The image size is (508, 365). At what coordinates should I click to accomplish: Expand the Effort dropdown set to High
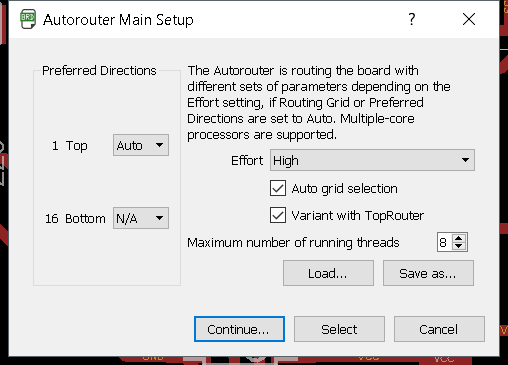[x=372, y=160]
